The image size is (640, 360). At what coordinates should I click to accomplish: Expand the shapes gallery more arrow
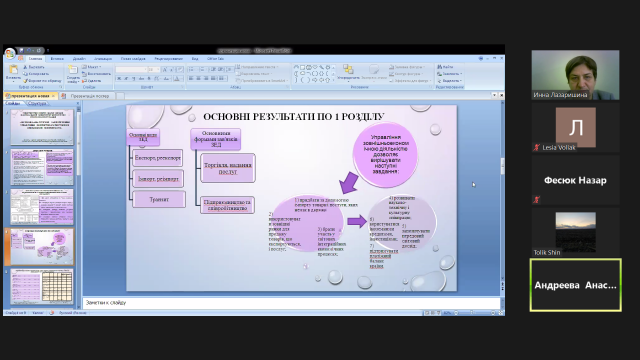pos(333,80)
